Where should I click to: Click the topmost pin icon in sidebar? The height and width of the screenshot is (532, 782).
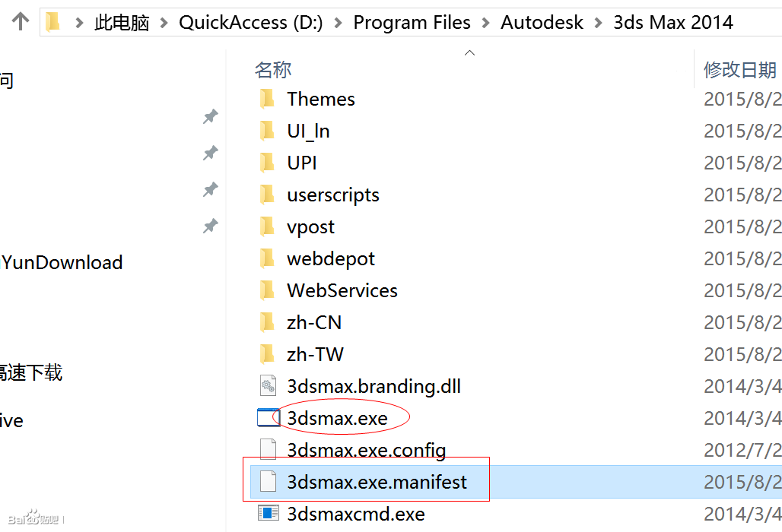pos(210,116)
